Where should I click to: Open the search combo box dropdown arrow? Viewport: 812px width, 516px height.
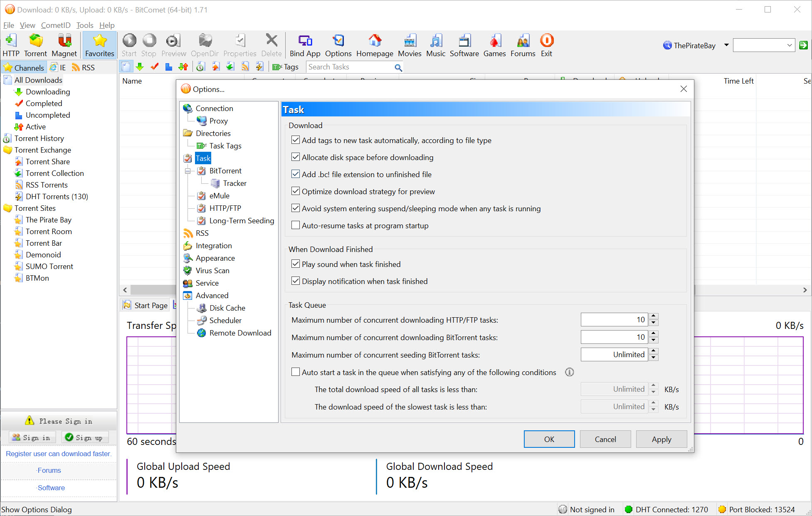point(789,45)
